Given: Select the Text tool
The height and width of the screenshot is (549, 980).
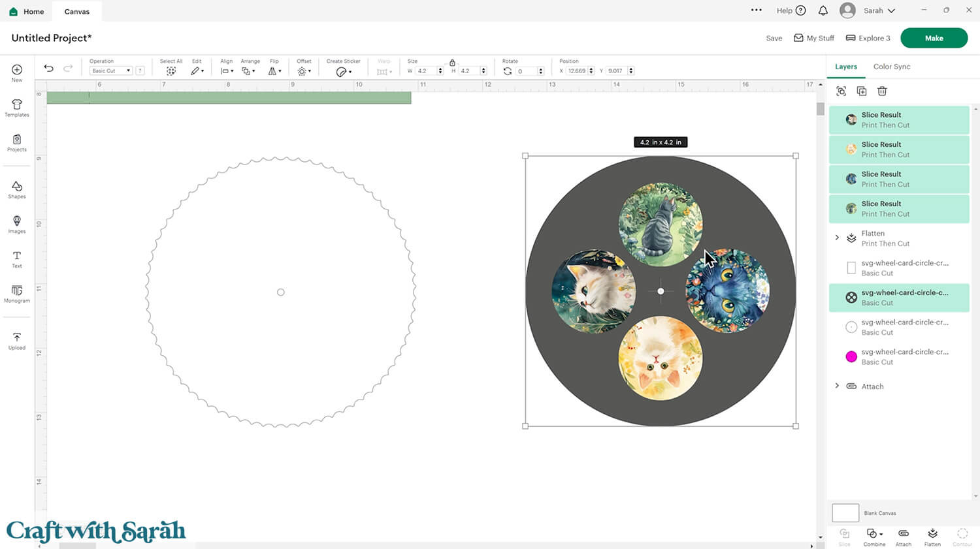Looking at the screenshot, I should pyautogui.click(x=17, y=259).
